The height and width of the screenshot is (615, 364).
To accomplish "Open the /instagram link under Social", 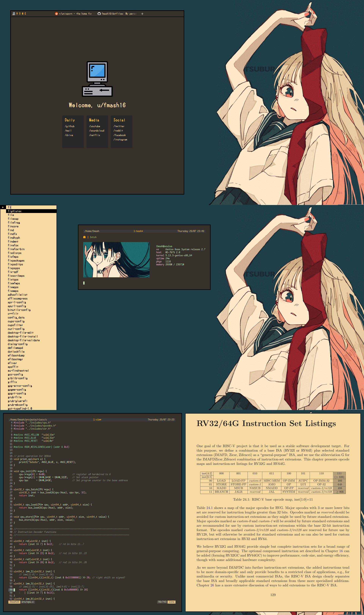I will (x=120, y=140).
